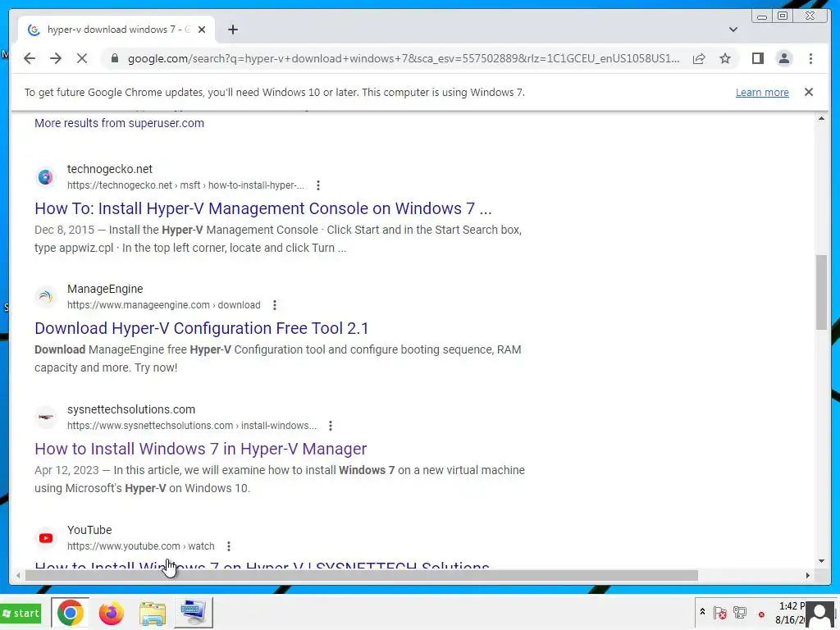This screenshot has height=630, width=840.
Task: Open Learn more about Chrome updates
Action: click(762, 92)
